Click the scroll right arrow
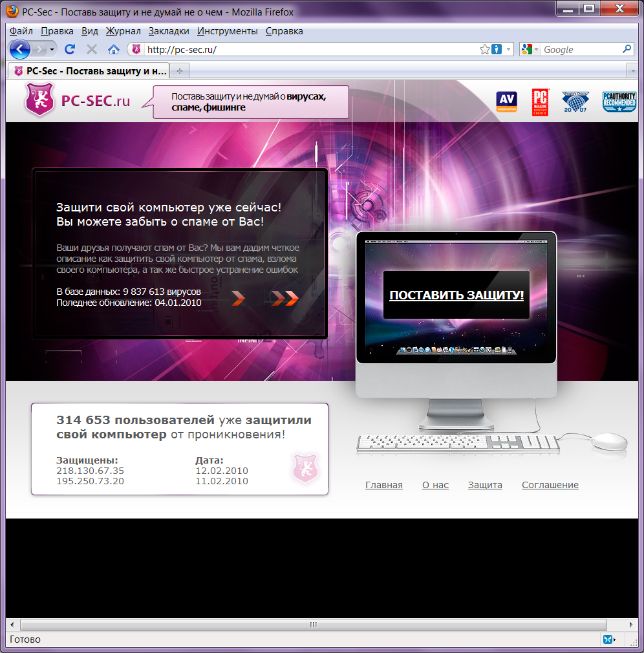Image resolution: width=644 pixels, height=653 pixels. [630, 625]
